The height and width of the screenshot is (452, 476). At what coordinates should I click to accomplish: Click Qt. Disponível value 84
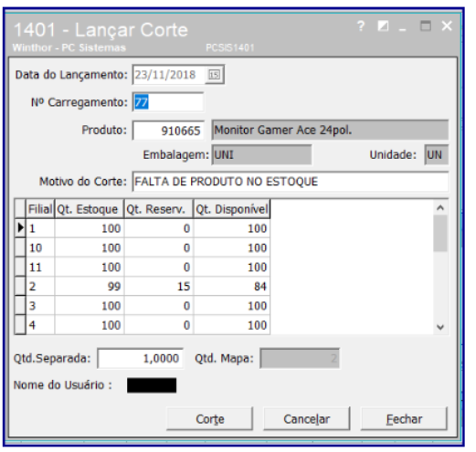(232, 286)
